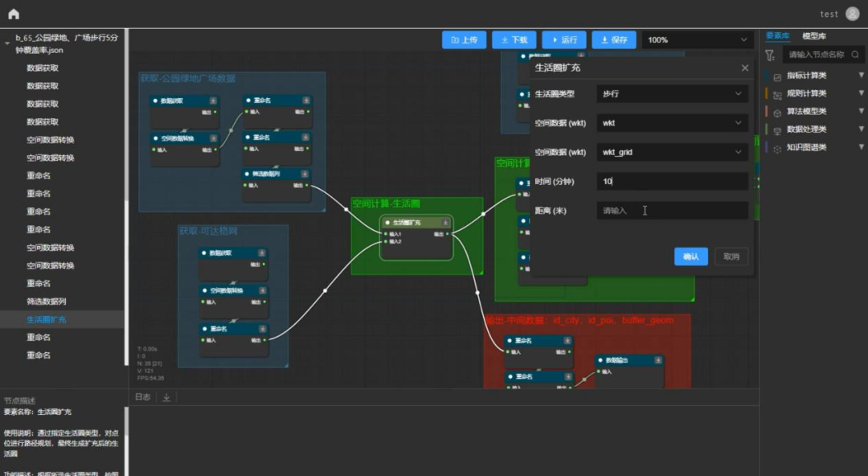The height and width of the screenshot is (476, 868).
Task: Save the workflow with 保存 button
Action: pyautogui.click(x=614, y=40)
